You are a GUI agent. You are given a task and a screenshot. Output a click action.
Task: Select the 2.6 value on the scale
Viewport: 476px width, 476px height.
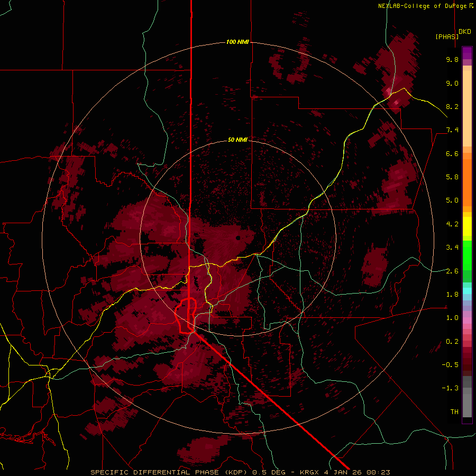click(452, 271)
